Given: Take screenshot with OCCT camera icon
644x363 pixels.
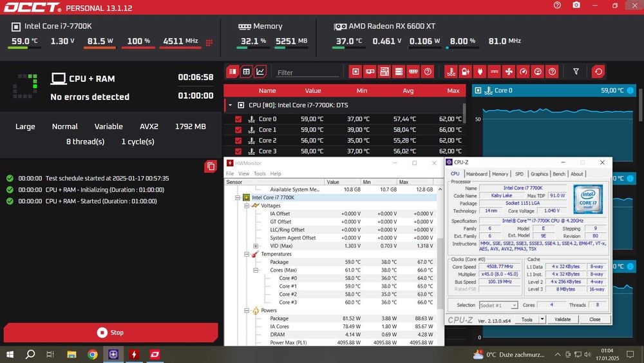Looking at the screenshot, I should [x=576, y=5].
